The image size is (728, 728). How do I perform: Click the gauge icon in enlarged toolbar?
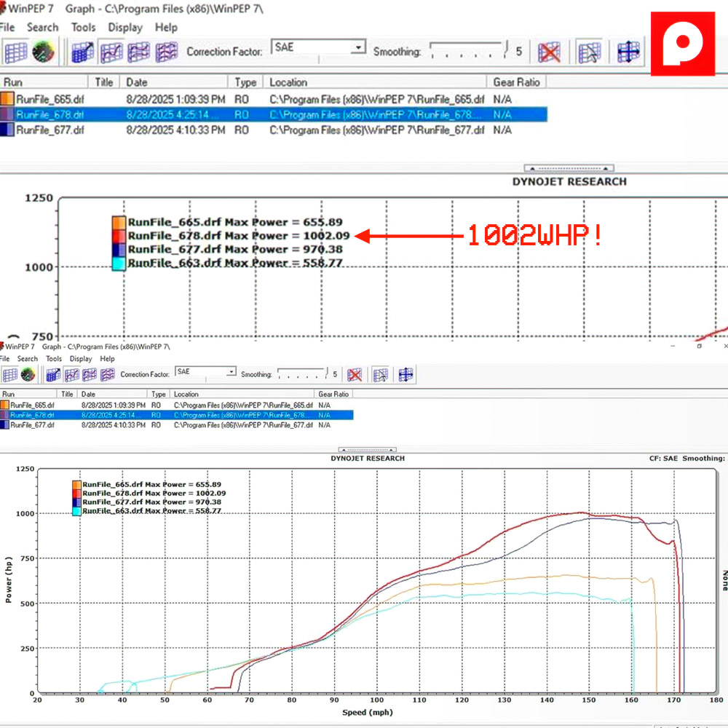click(44, 52)
